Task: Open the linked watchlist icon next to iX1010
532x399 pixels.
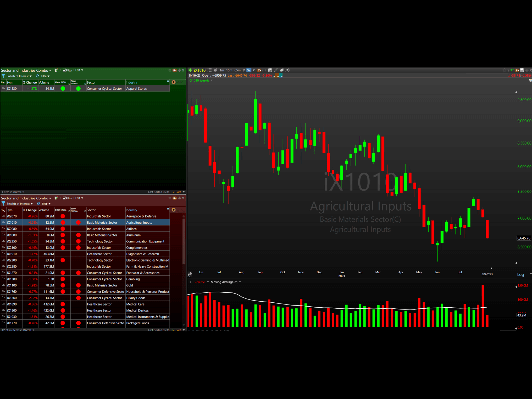Action: (210, 70)
